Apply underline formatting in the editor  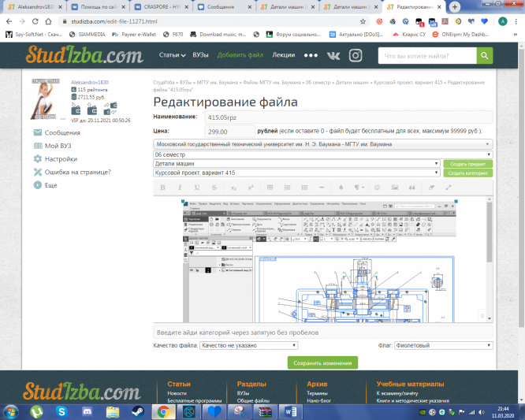click(x=197, y=188)
